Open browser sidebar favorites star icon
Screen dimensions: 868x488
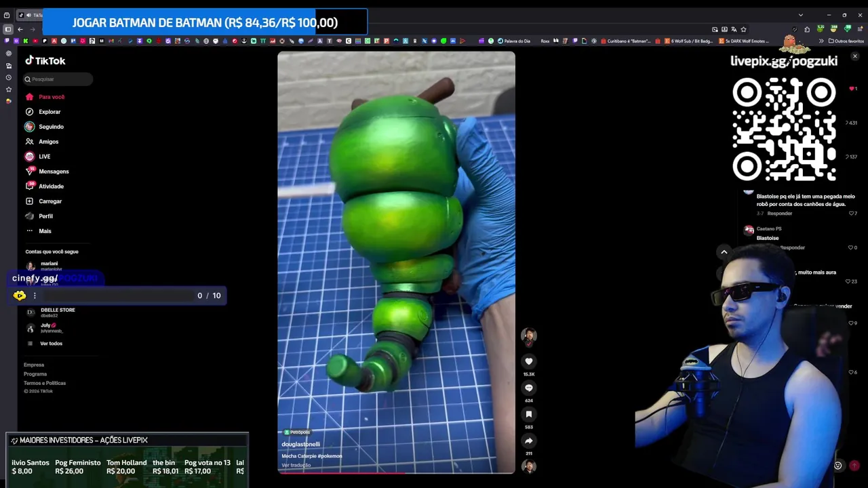(8, 89)
